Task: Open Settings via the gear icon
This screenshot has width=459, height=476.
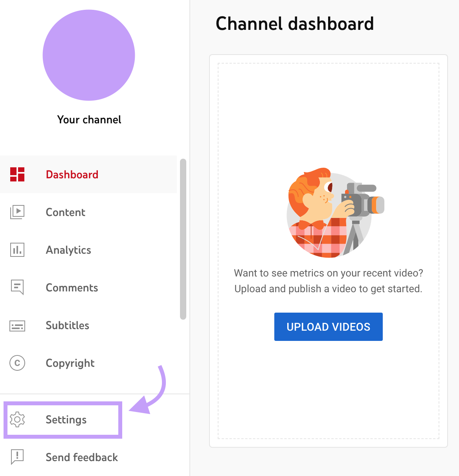Action: click(17, 419)
